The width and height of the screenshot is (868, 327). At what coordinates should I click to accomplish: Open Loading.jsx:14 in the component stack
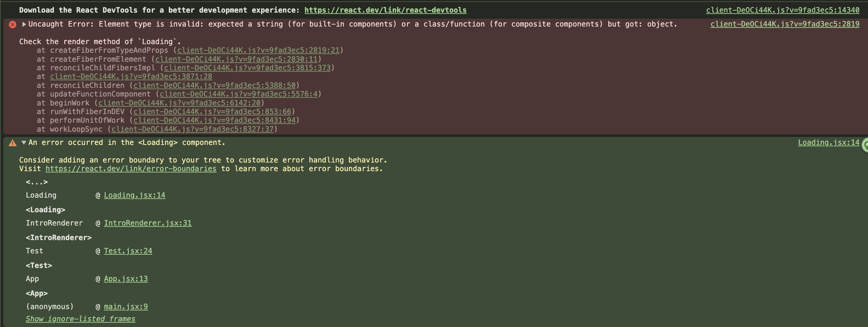pyautogui.click(x=135, y=195)
